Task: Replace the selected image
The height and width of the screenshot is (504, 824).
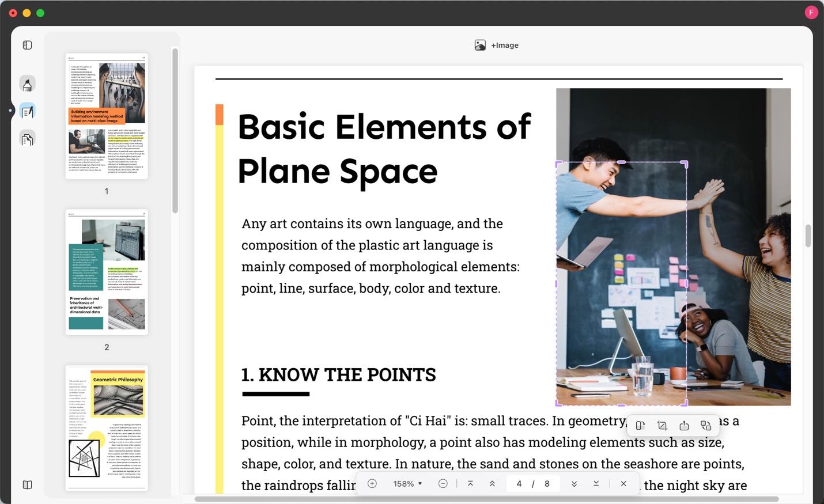Action: [x=706, y=426]
